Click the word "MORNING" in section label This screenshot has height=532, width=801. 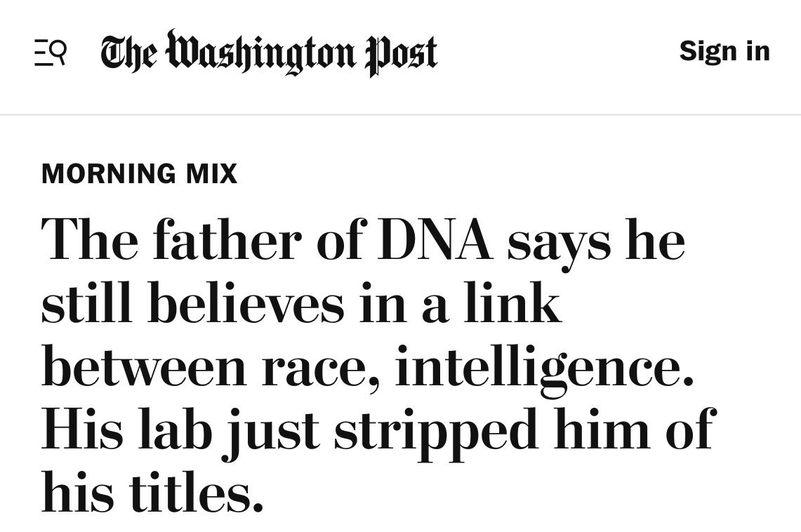pos(100,173)
